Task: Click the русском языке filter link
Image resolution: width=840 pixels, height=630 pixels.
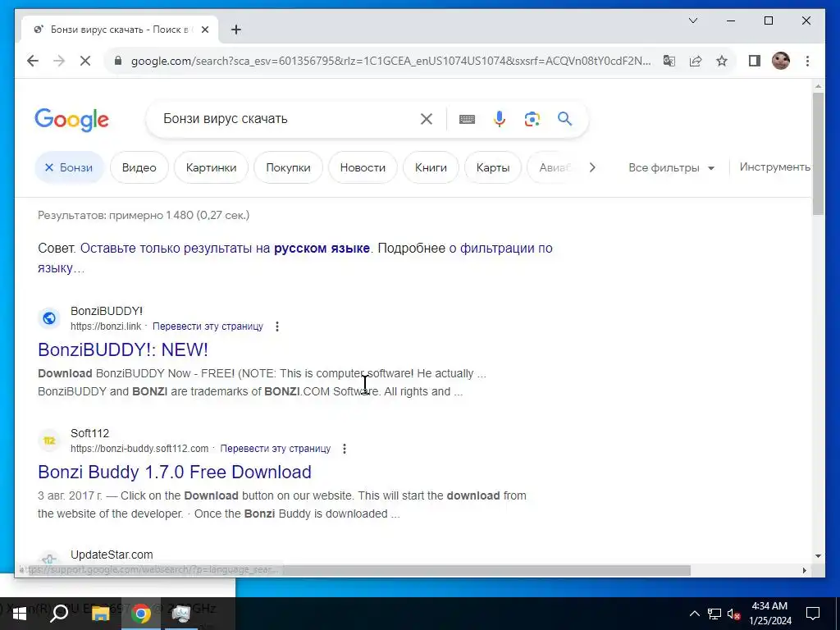Action: 322,249
